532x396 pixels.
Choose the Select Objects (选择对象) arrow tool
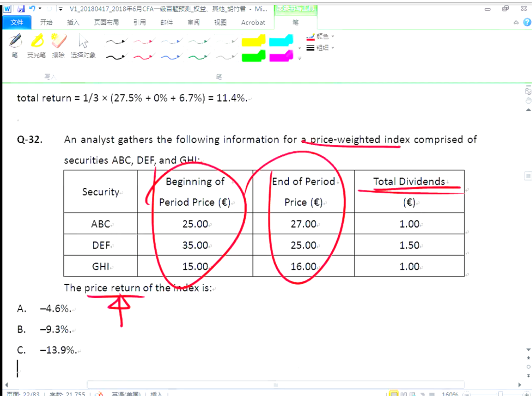[83, 45]
